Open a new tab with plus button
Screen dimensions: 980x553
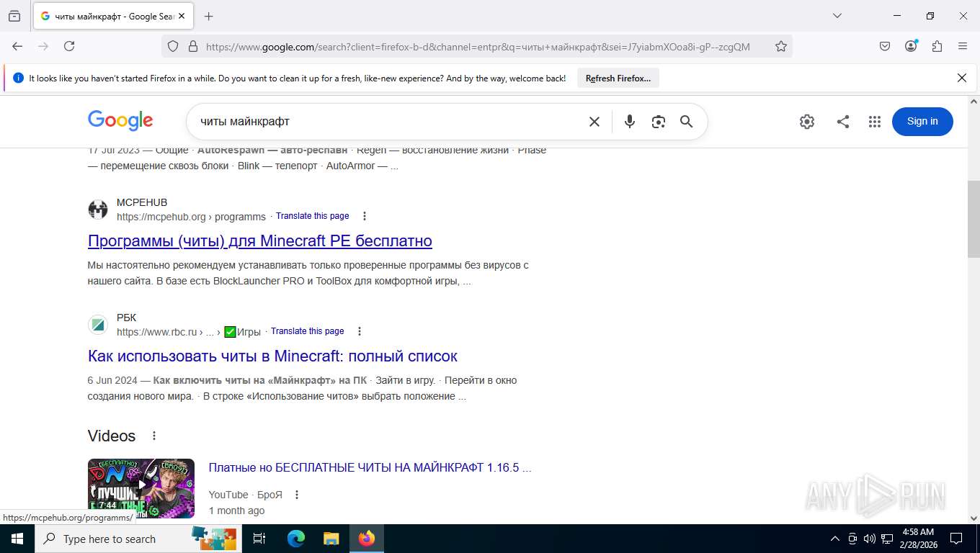coord(209,16)
